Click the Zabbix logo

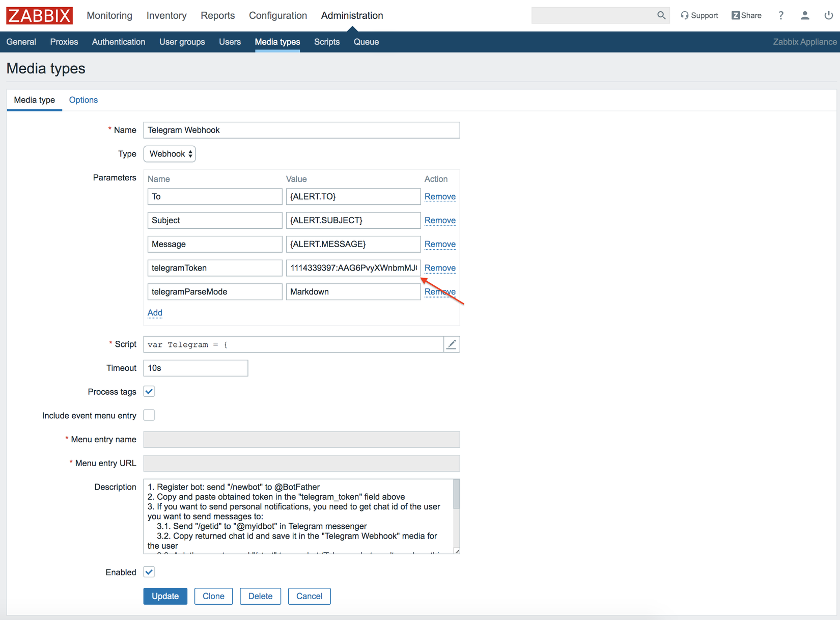pyautogui.click(x=40, y=15)
